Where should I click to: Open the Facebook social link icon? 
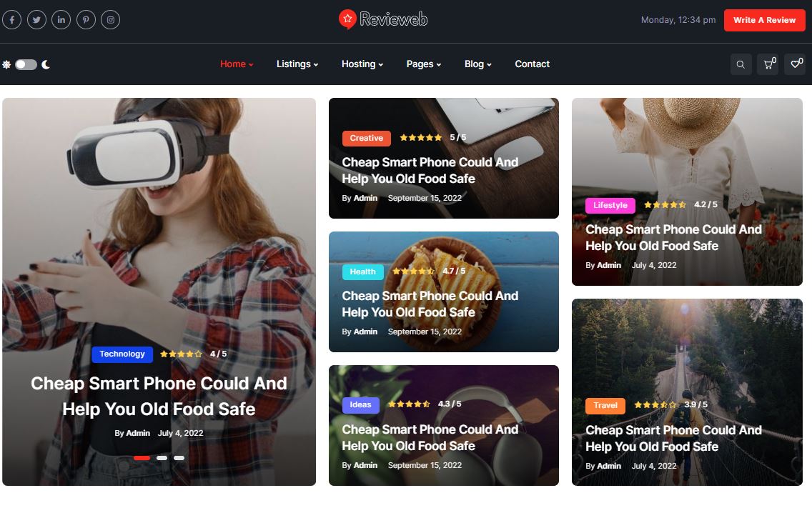click(x=12, y=20)
